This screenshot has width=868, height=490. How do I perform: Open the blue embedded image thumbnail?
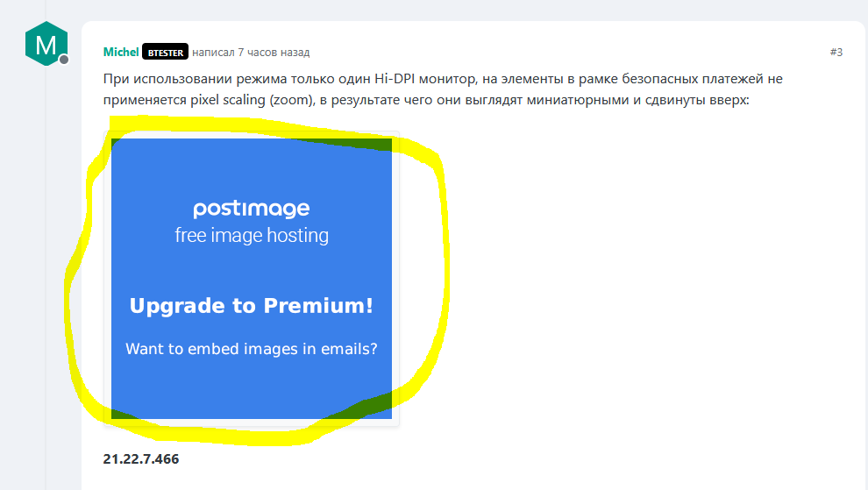(x=252, y=279)
